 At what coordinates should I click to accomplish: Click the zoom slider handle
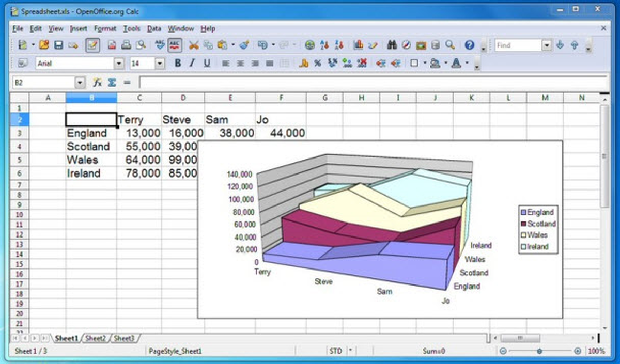[x=539, y=351]
